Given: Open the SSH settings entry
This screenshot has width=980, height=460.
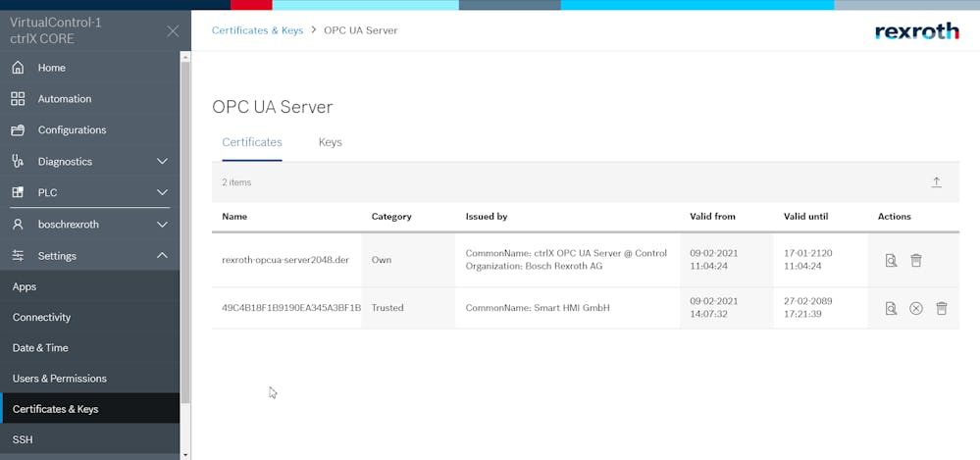Looking at the screenshot, I should (90, 440).
